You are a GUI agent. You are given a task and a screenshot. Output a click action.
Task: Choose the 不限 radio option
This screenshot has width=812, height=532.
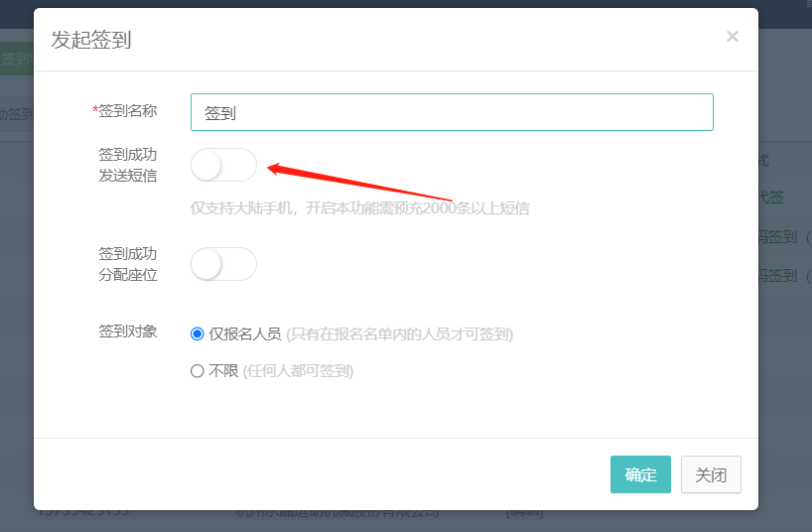(198, 371)
